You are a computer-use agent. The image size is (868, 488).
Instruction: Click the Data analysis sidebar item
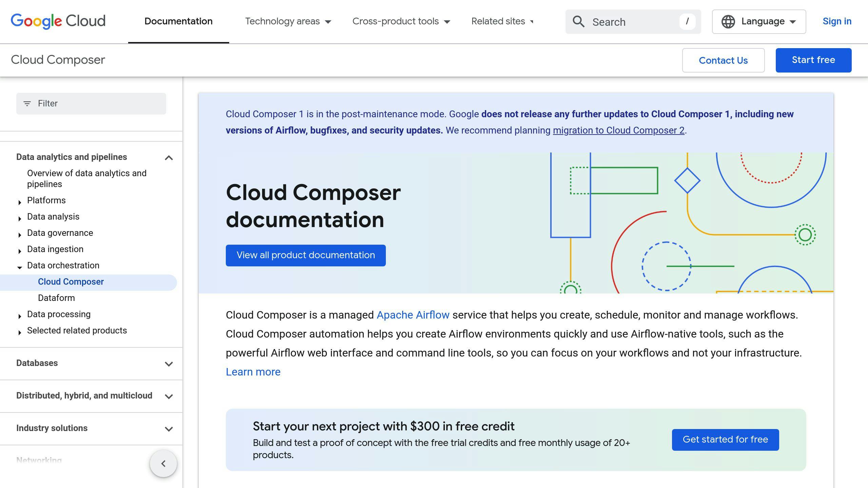coord(53,217)
